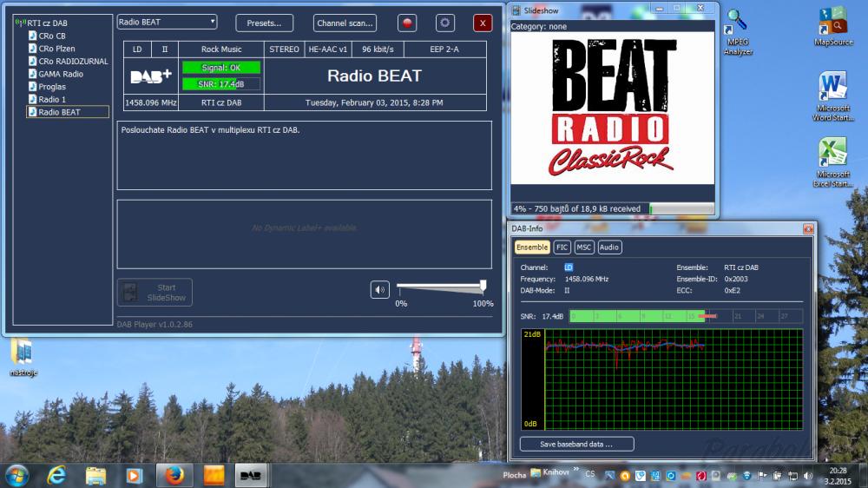
Task: Click the SNR history graph
Action: click(662, 379)
